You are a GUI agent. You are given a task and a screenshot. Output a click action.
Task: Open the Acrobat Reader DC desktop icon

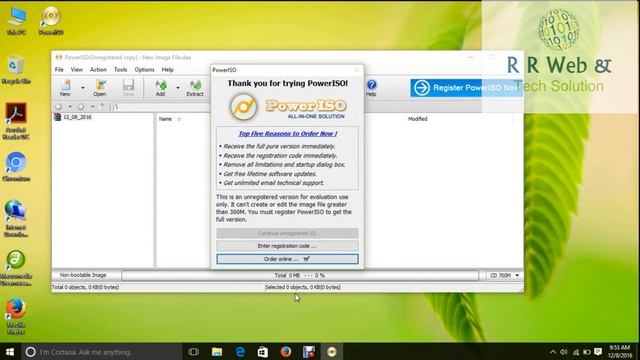(16, 121)
